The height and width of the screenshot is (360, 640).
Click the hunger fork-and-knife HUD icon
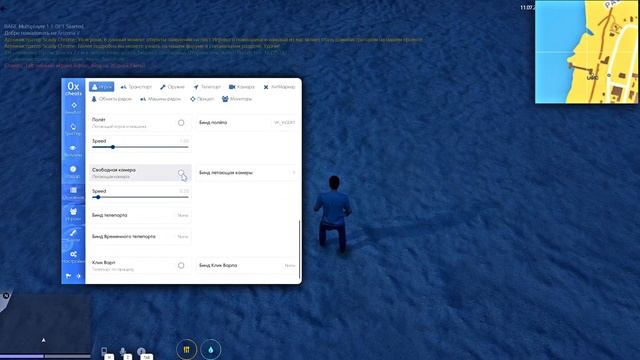[187, 349]
